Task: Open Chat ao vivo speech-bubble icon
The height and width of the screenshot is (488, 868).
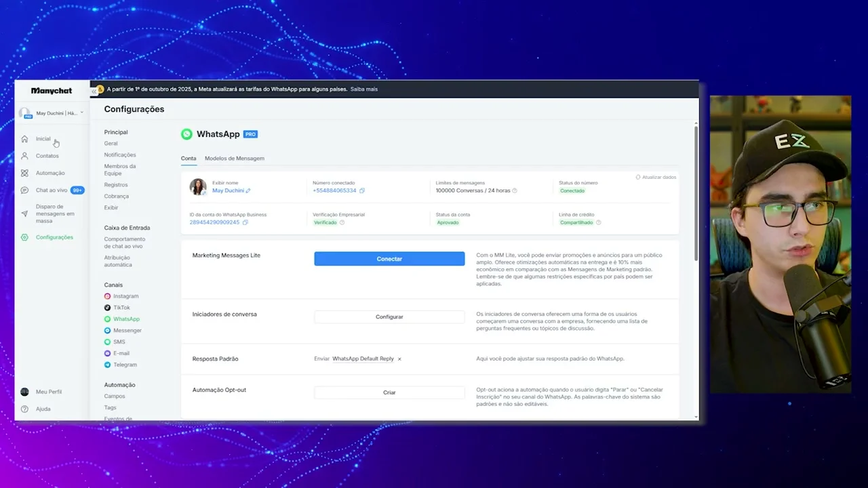Action: coord(24,190)
